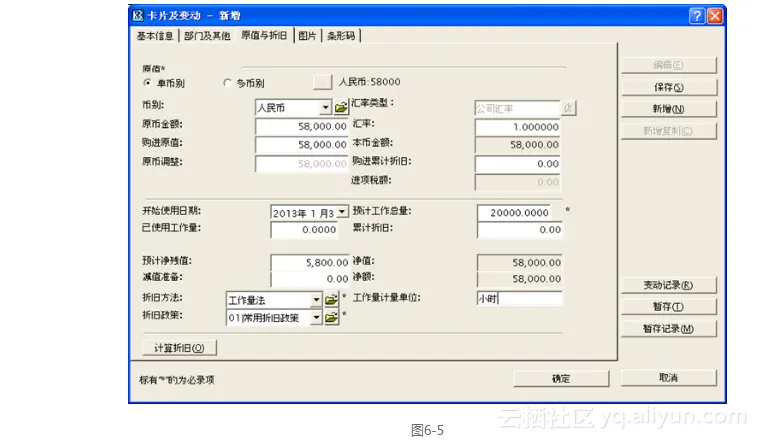758x440 pixels.
Task: Click the 购进原值 input field
Action: 302,145
